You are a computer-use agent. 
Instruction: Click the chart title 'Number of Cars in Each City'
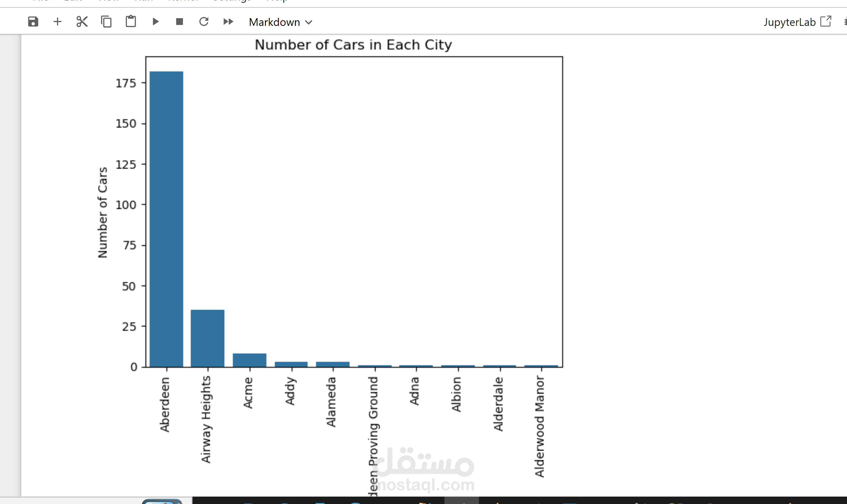point(353,45)
